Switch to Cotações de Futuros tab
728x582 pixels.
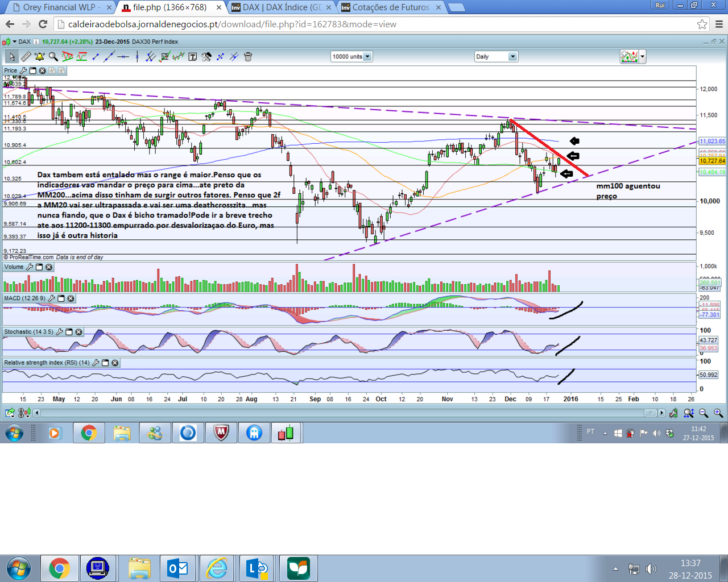click(x=391, y=7)
